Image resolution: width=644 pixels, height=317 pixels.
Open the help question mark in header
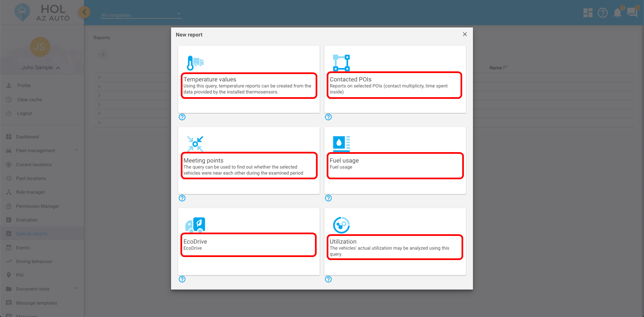pos(603,13)
